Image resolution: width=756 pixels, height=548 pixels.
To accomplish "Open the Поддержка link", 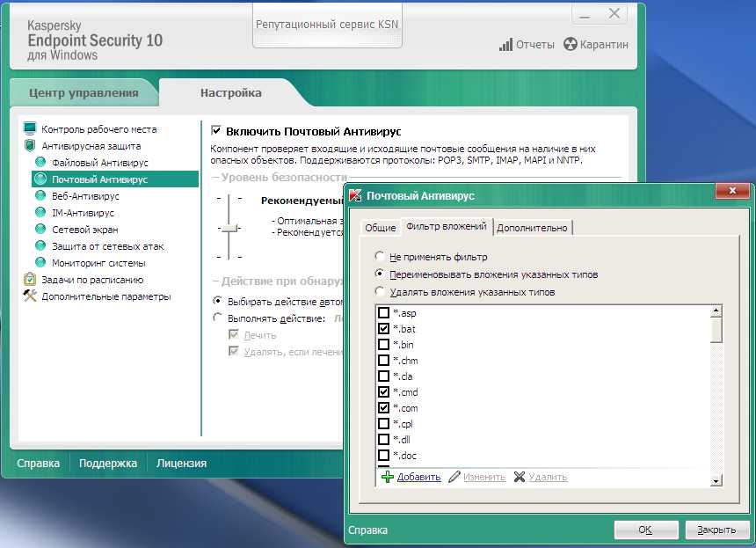I will (108, 463).
